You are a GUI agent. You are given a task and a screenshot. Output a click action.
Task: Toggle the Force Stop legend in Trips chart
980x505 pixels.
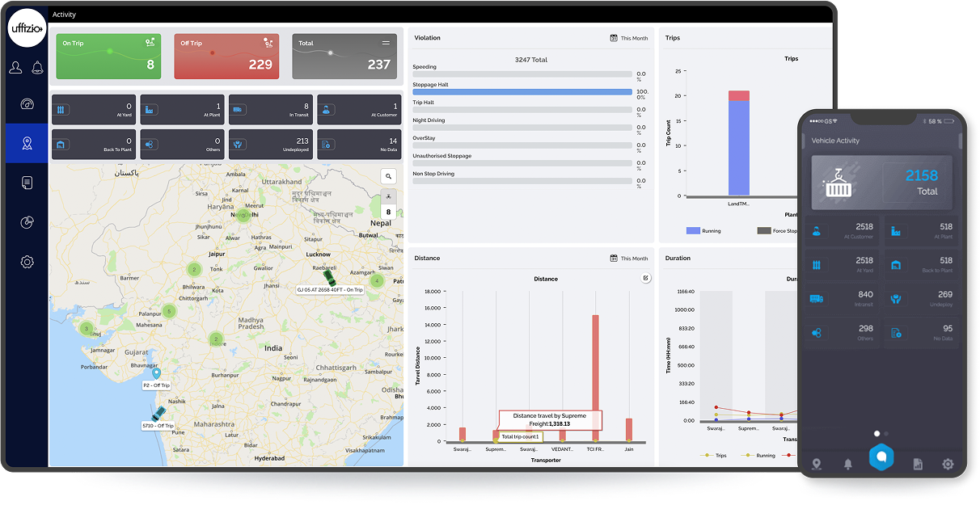coord(778,231)
